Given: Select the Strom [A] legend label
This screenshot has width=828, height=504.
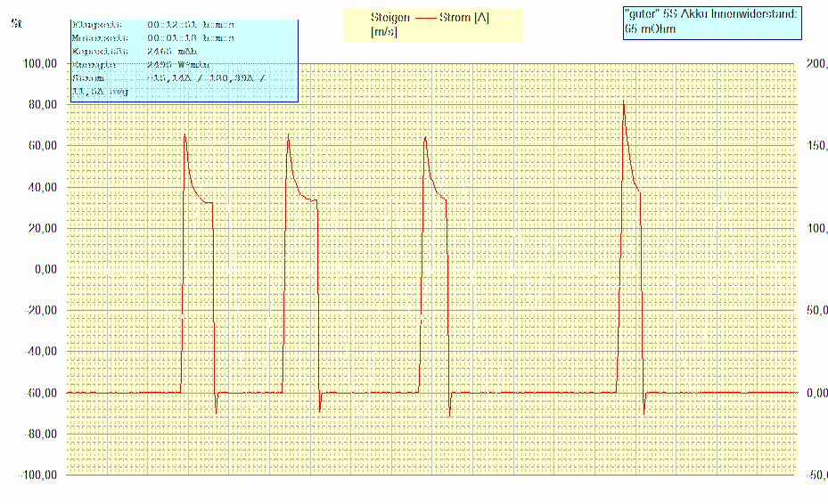Looking at the screenshot, I should pos(463,17).
